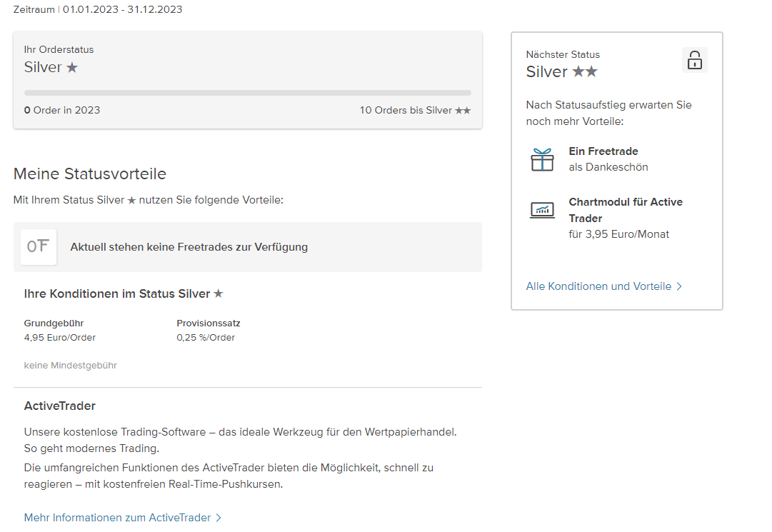Click the chevron after Mehr Informationen zum ActiveTrader

[x=219, y=518]
